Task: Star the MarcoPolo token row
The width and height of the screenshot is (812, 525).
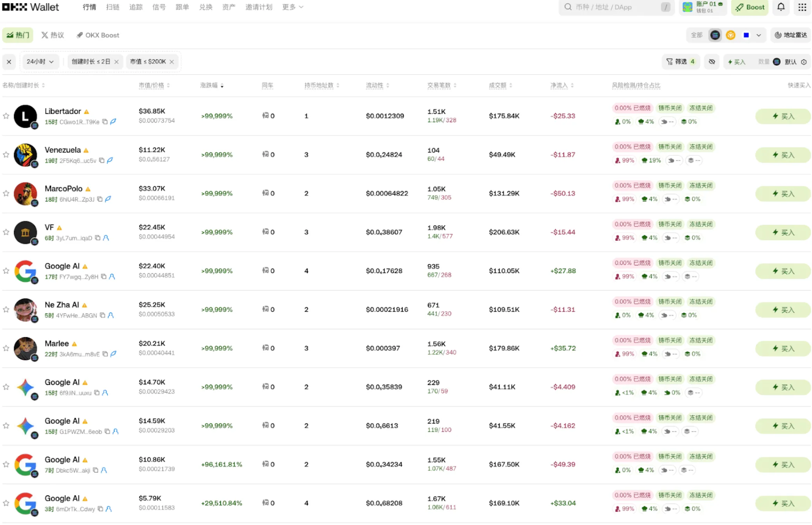Action: pos(6,194)
